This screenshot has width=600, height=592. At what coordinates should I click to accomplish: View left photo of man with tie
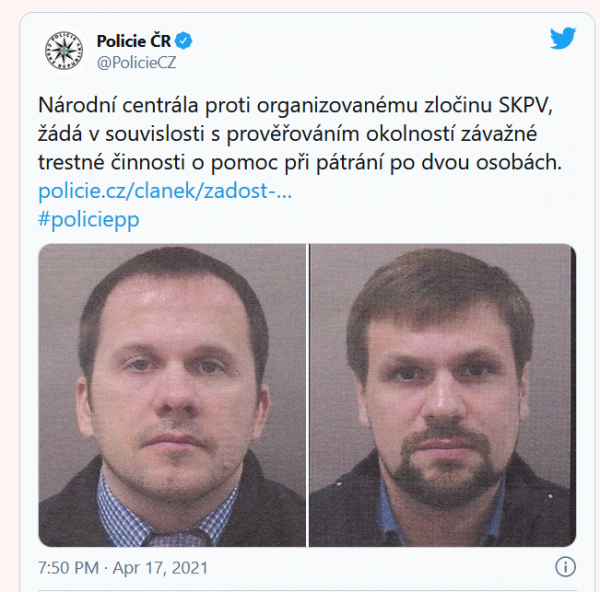(172, 395)
